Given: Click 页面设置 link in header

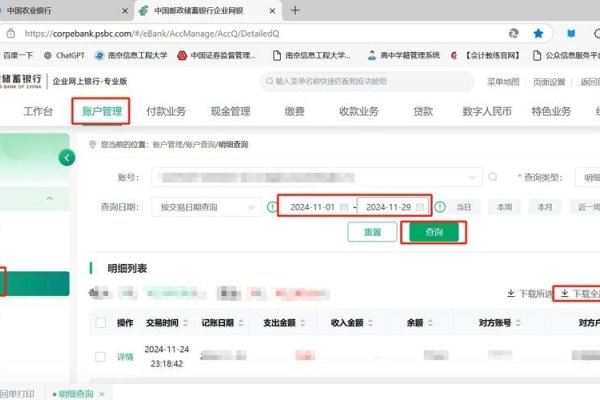Looking at the screenshot, I should click(549, 82).
